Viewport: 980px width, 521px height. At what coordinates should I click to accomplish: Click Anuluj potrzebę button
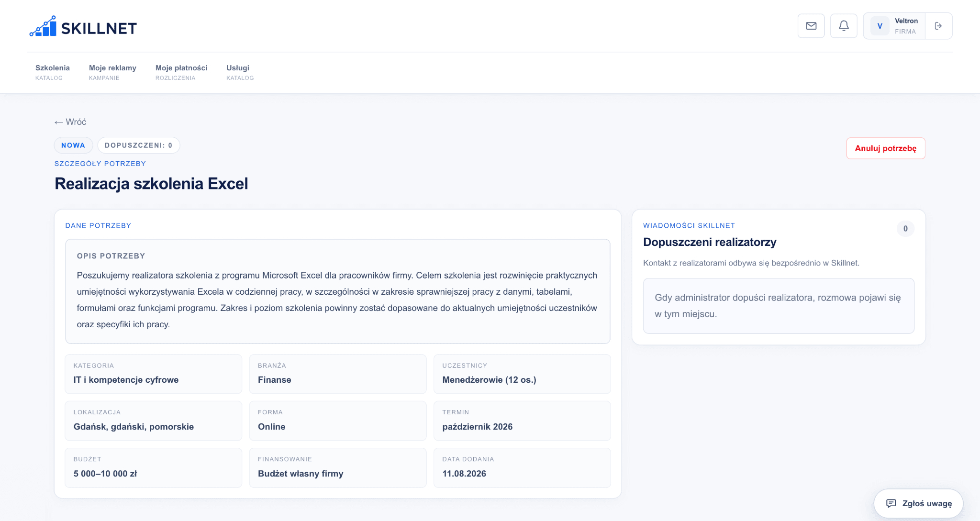tap(886, 148)
